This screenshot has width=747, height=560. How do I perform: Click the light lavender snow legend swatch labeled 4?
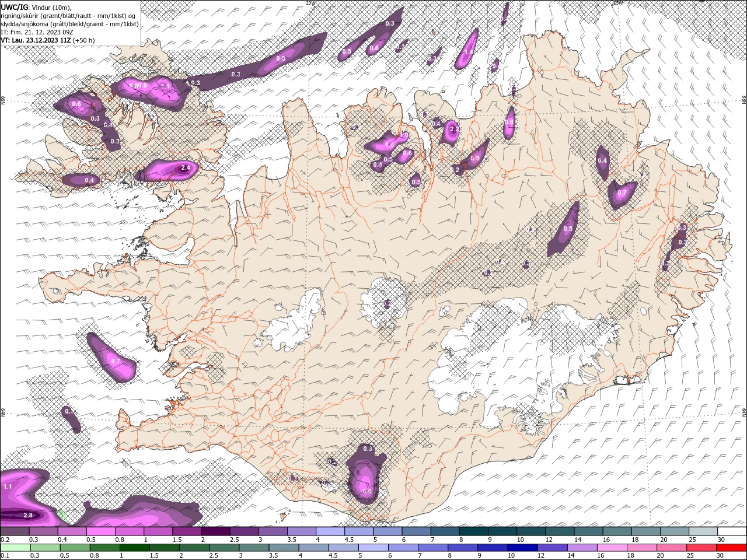tap(330, 531)
